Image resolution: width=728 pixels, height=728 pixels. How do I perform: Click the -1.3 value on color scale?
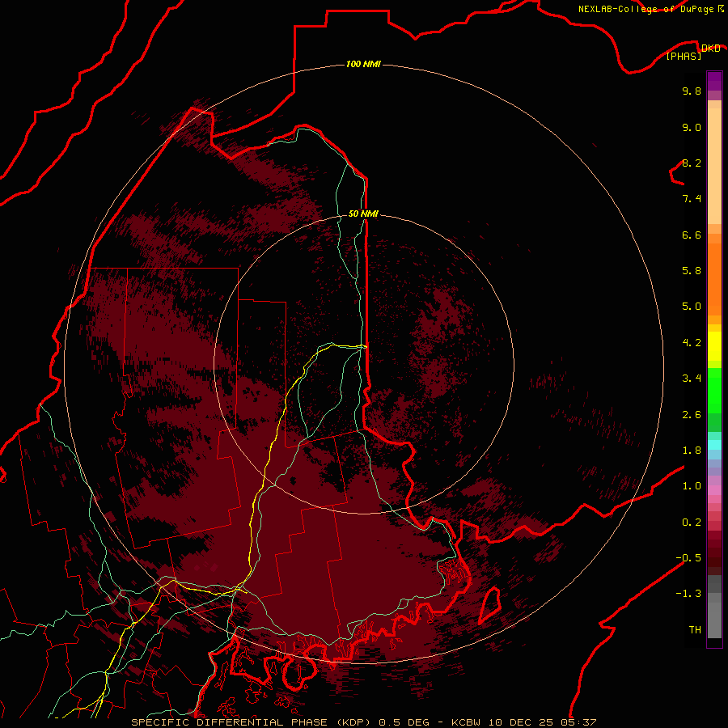click(x=688, y=594)
